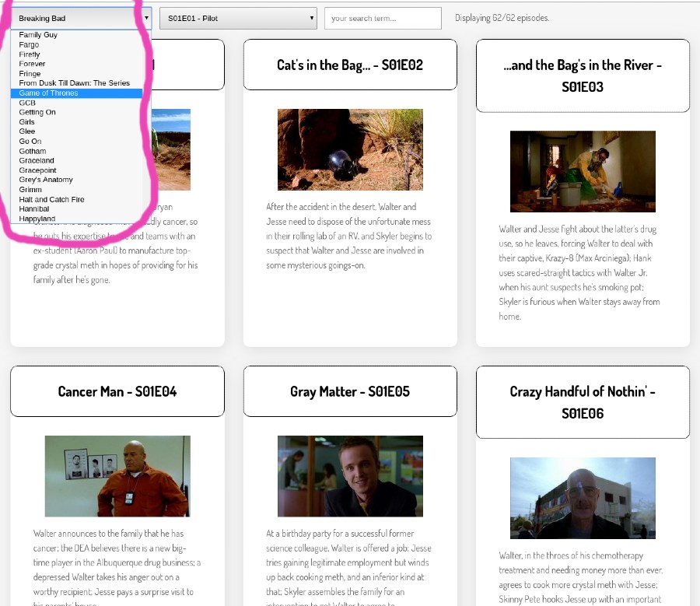Image resolution: width=700 pixels, height=606 pixels.
Task: Open the "Cancer Man - S01E04" episode
Action: (x=117, y=391)
